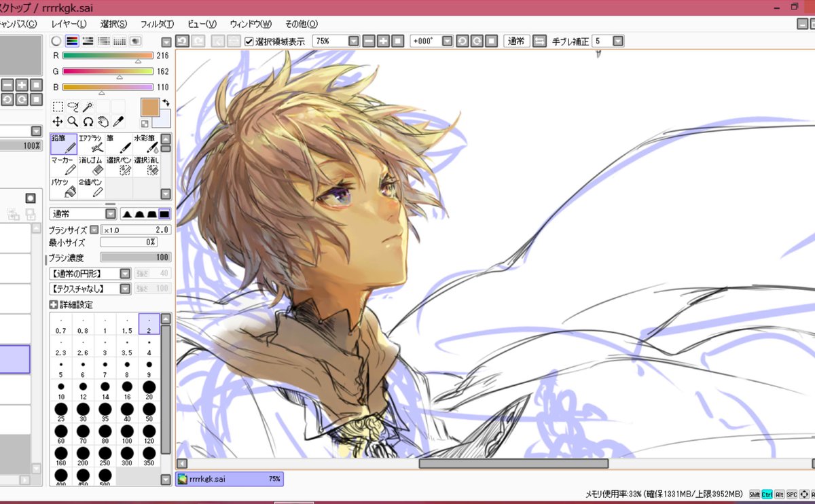This screenshot has width=815, height=504.
Task: Select the 鉛筆 (pencil) tool
Action: (x=63, y=144)
